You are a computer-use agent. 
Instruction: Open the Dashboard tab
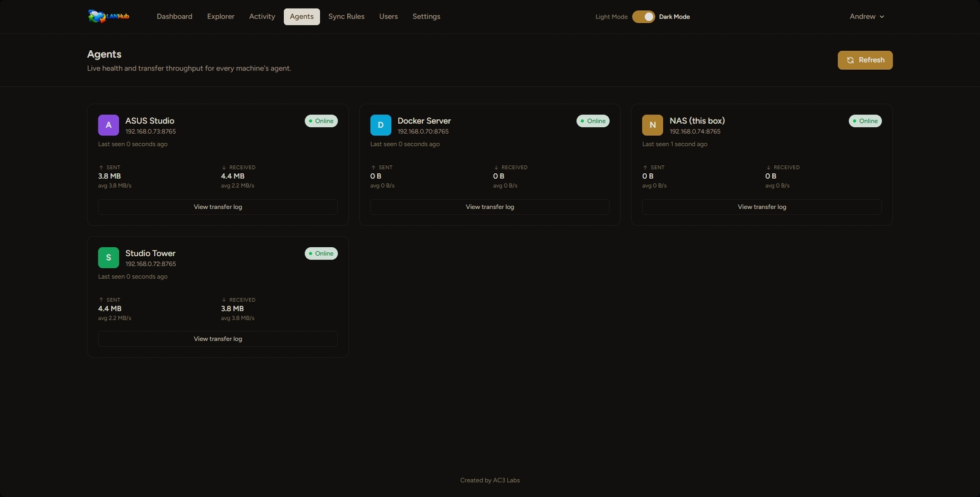[175, 17]
